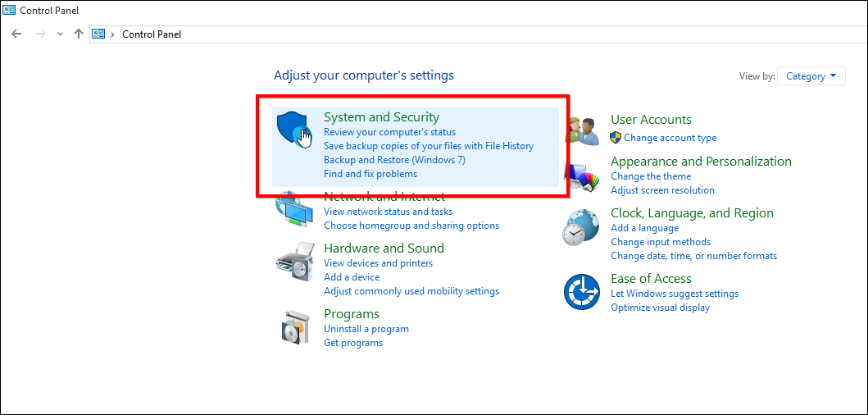Go back with the back arrow

(16, 34)
